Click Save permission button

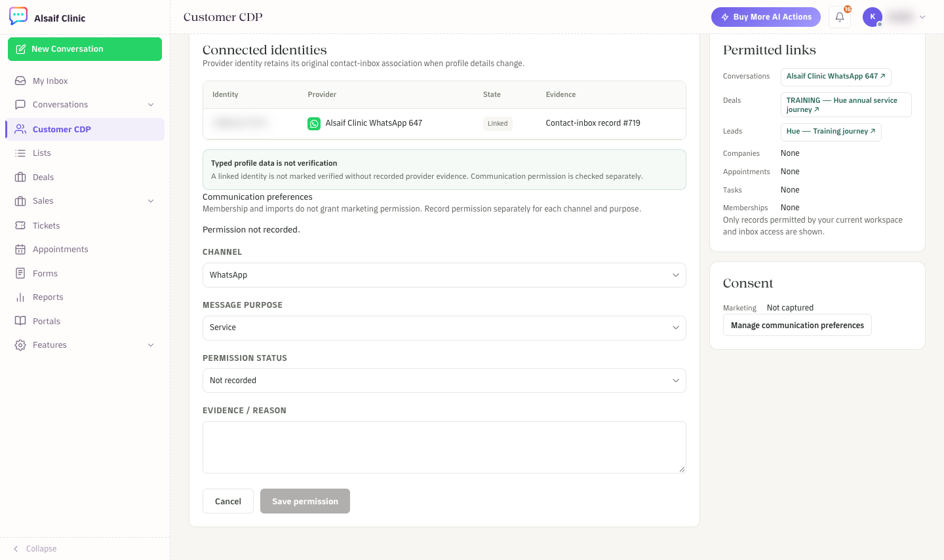[x=305, y=501]
